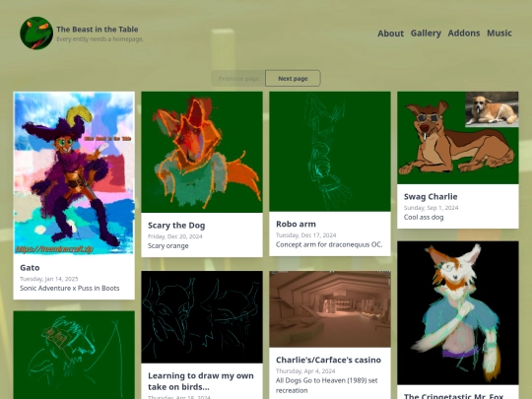This screenshot has height=399, width=532.
Task: Open The Beast in the Table home link
Action: (98, 30)
